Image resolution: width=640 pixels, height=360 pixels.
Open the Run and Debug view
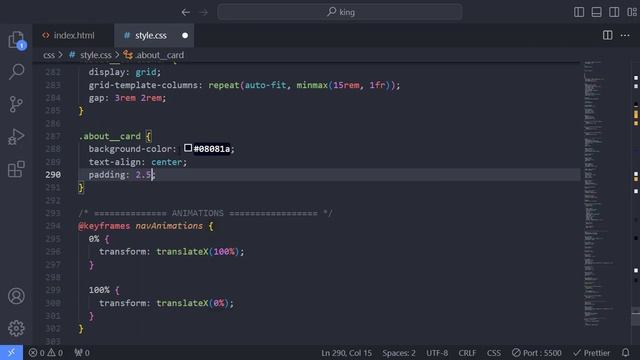coord(16,137)
